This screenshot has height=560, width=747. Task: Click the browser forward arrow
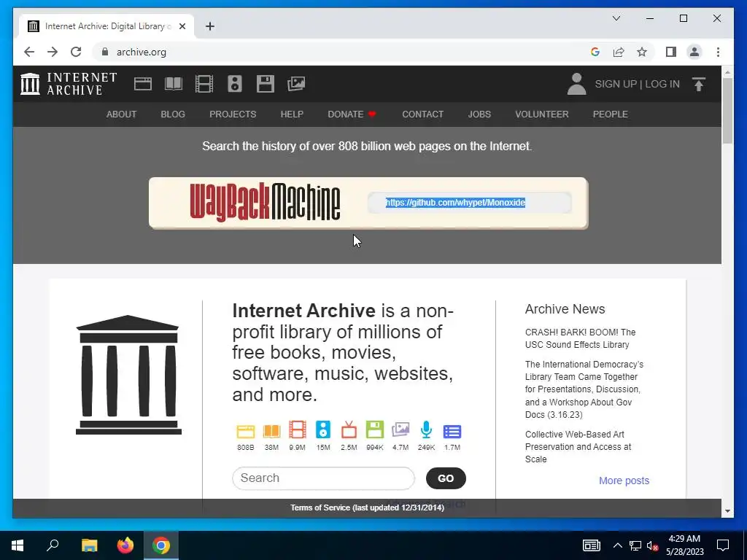point(53,52)
